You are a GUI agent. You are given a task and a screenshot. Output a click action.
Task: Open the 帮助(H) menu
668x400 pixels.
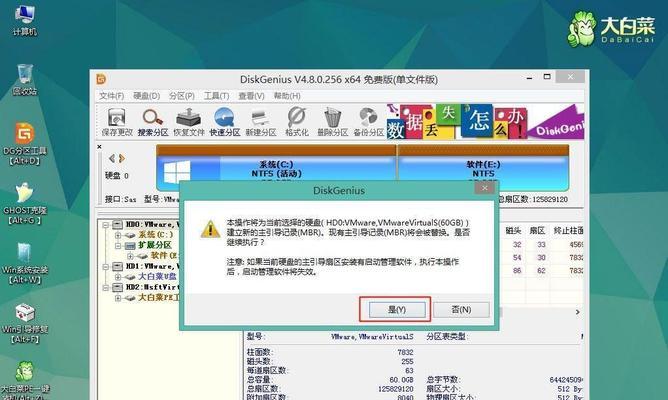click(287, 96)
